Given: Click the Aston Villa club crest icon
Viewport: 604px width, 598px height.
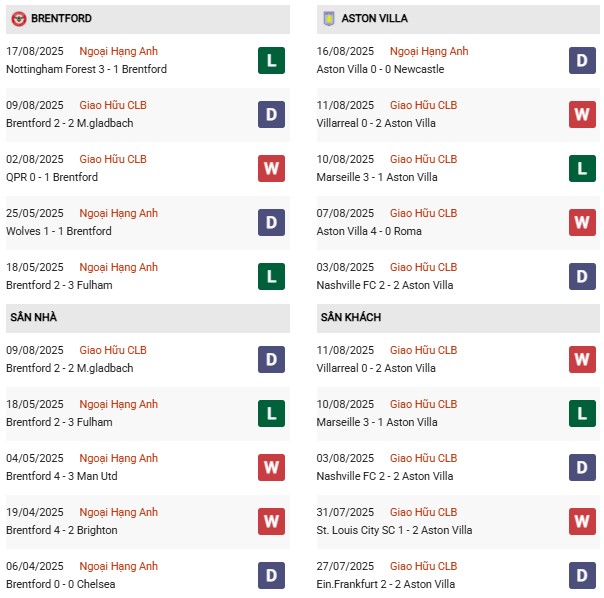Looking at the screenshot, I should [328, 18].
